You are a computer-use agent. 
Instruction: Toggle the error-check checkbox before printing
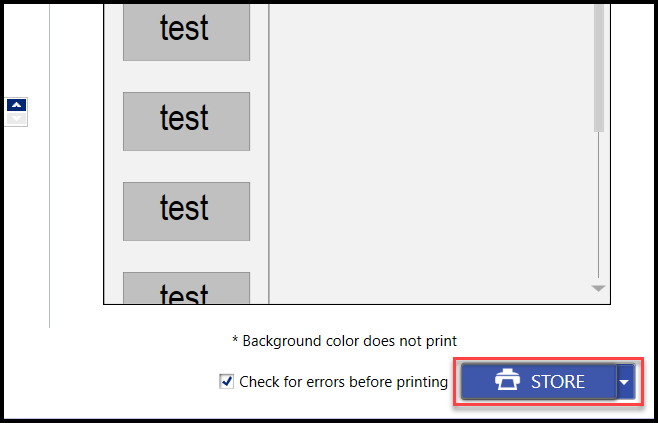coord(226,381)
